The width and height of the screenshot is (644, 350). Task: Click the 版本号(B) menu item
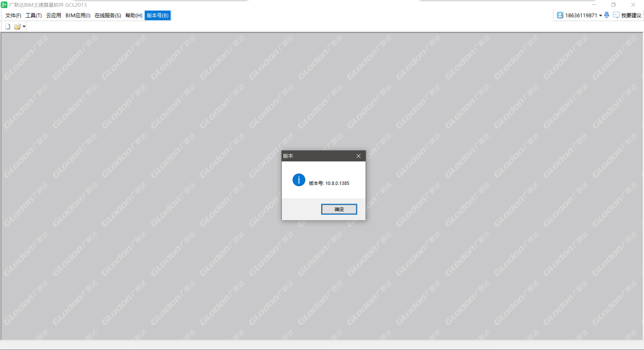pos(158,15)
